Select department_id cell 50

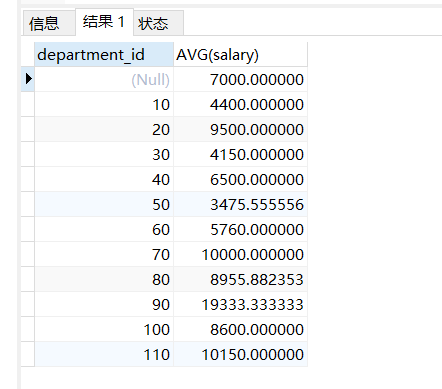(x=104, y=204)
